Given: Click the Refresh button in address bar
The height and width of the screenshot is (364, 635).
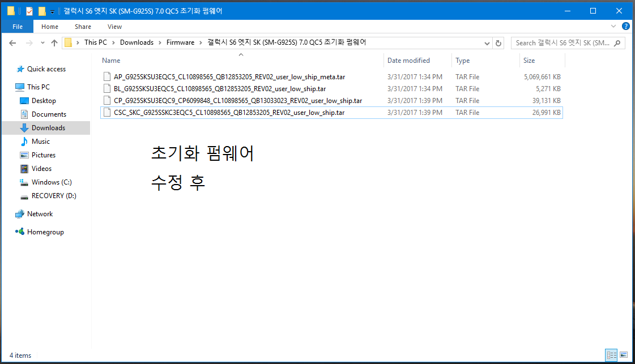Looking at the screenshot, I should (498, 43).
